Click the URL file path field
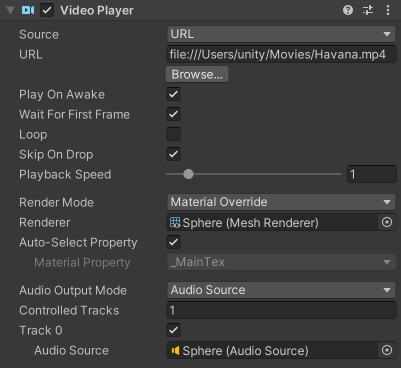The image size is (401, 368). point(282,54)
